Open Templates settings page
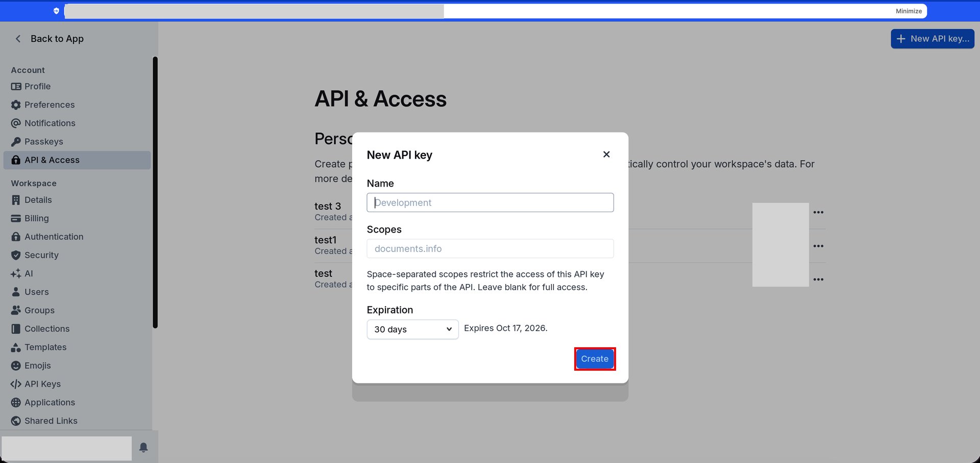 pos(77,347)
